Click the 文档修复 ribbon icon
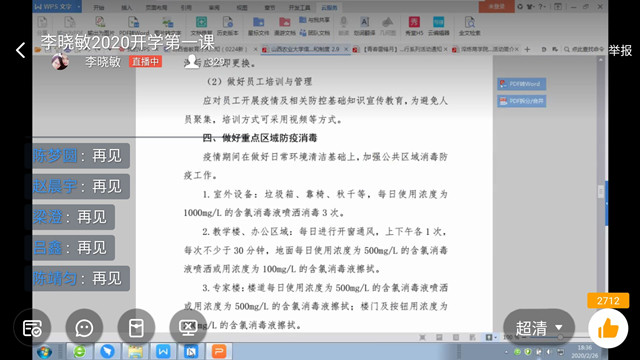640x360 pixels. 201,26
